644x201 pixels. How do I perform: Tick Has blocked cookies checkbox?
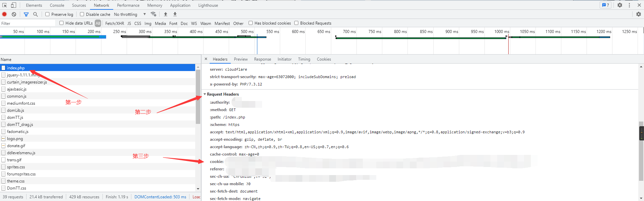click(x=251, y=23)
